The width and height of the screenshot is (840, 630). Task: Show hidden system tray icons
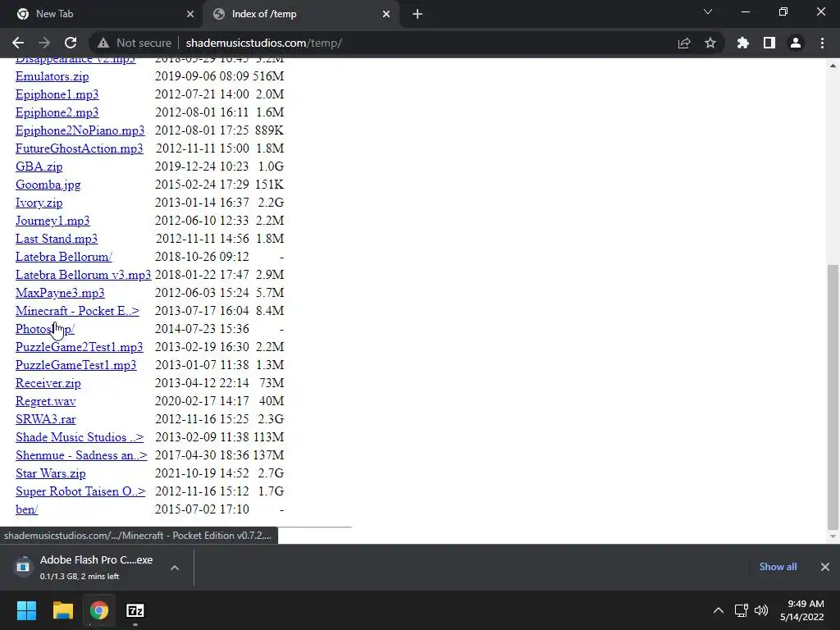tap(719, 610)
